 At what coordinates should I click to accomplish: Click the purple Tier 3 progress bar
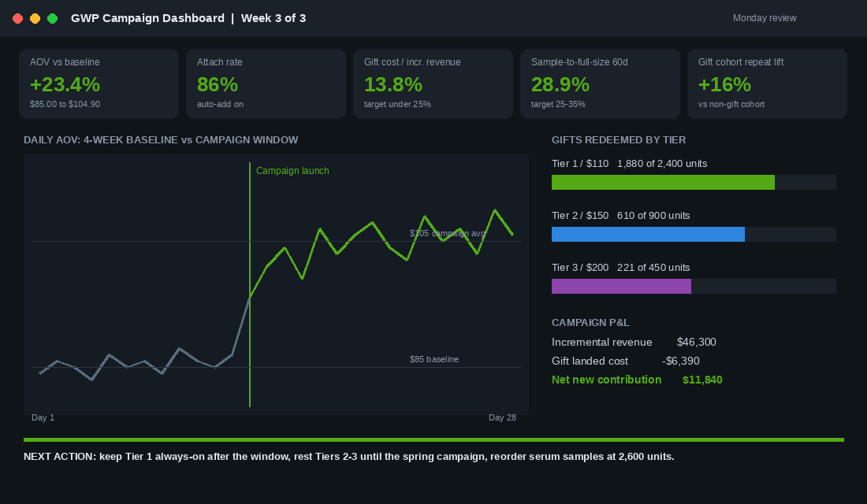[x=621, y=287]
